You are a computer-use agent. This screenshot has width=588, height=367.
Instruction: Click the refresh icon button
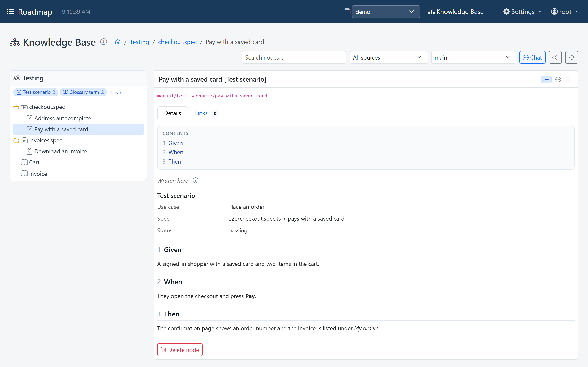[x=571, y=57]
